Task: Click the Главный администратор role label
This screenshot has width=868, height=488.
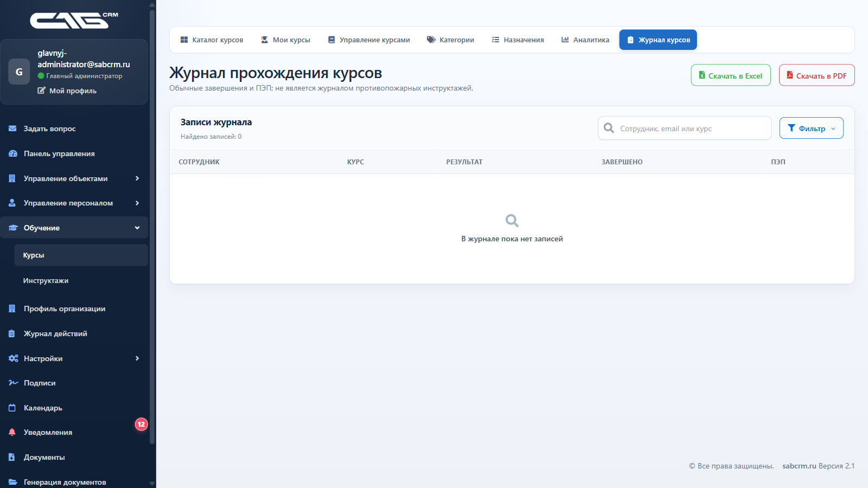Action: [84, 76]
